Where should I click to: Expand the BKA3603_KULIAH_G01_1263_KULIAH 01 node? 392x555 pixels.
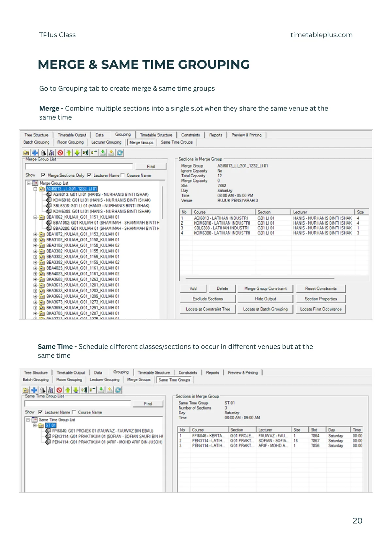coord(35,279)
